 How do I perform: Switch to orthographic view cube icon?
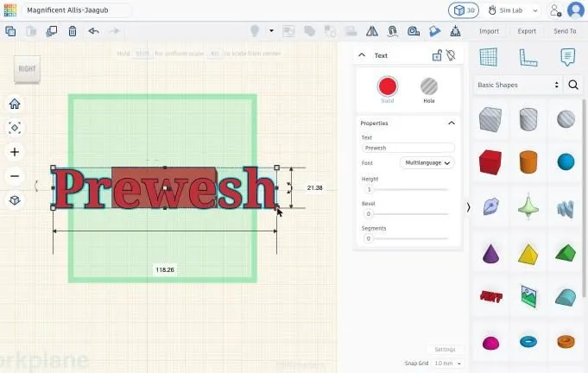[15, 200]
